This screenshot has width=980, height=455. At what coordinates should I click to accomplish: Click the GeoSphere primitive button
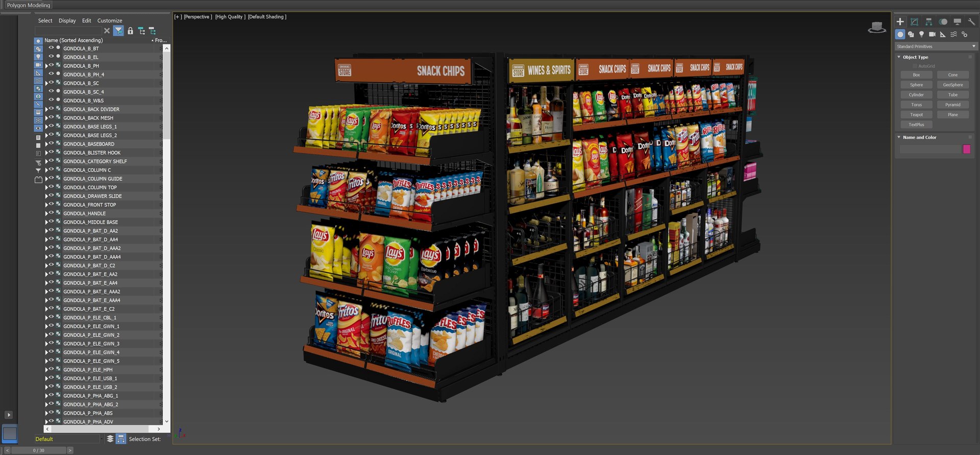[x=953, y=85]
